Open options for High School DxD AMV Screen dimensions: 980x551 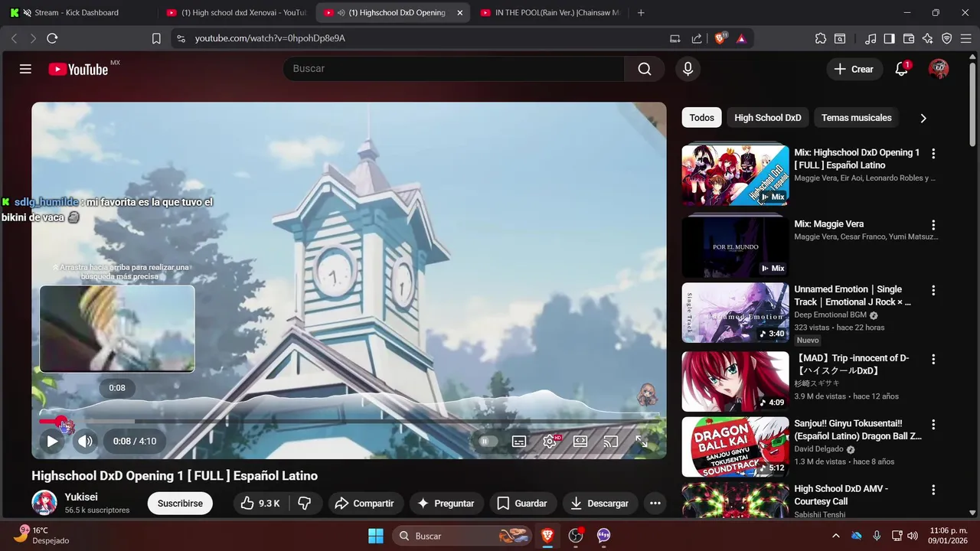933,490
